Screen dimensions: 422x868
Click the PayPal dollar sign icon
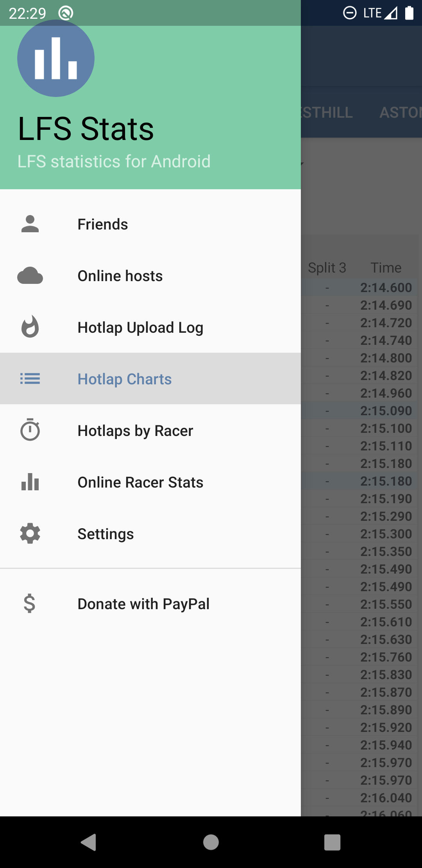pyautogui.click(x=30, y=603)
